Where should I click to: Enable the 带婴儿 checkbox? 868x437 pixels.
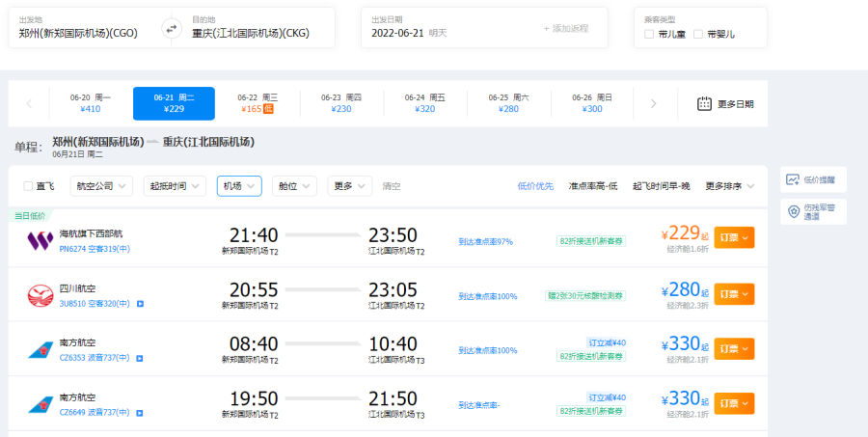(698, 34)
